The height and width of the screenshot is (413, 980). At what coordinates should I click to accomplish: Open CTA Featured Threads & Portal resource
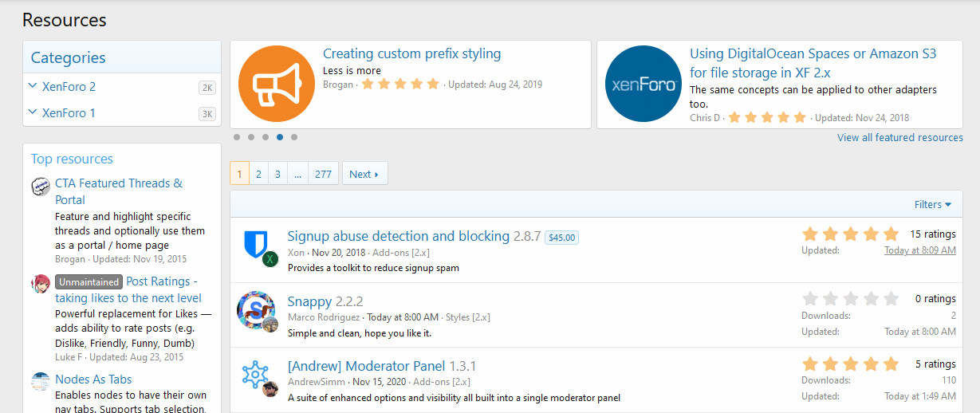(119, 191)
